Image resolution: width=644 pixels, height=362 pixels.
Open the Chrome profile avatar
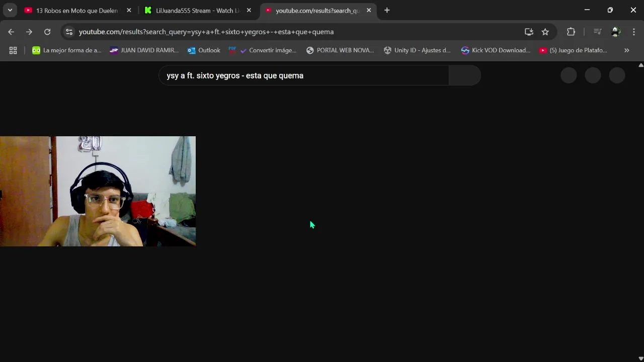click(616, 32)
